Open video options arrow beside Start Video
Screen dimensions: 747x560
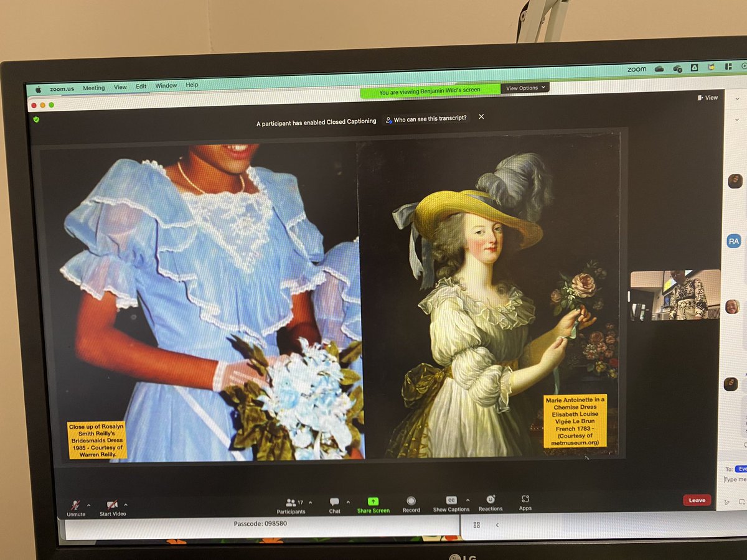point(126,505)
